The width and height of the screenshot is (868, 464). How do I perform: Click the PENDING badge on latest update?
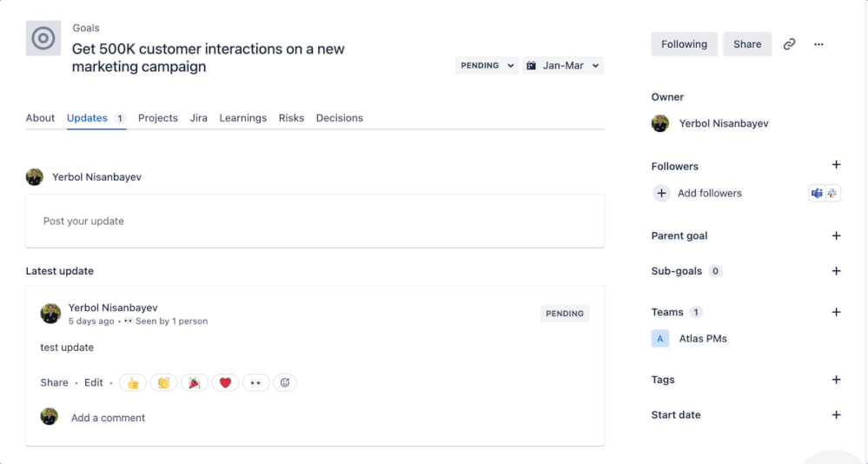pos(565,314)
